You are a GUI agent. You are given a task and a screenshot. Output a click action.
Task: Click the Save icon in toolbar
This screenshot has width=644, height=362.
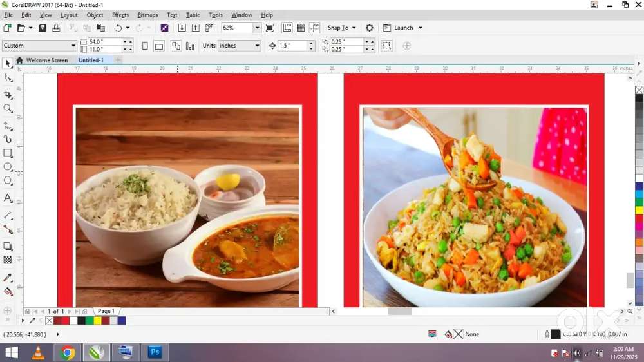[42, 28]
